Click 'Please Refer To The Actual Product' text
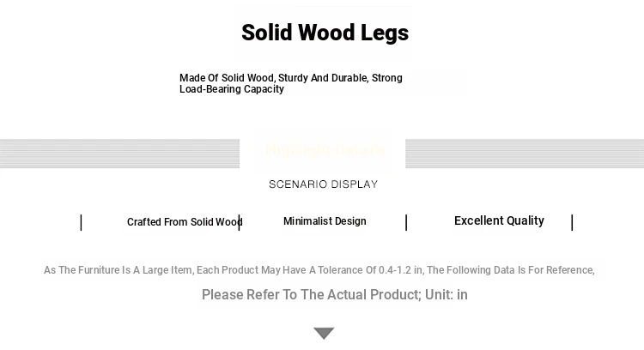644x350 pixels. point(311,294)
